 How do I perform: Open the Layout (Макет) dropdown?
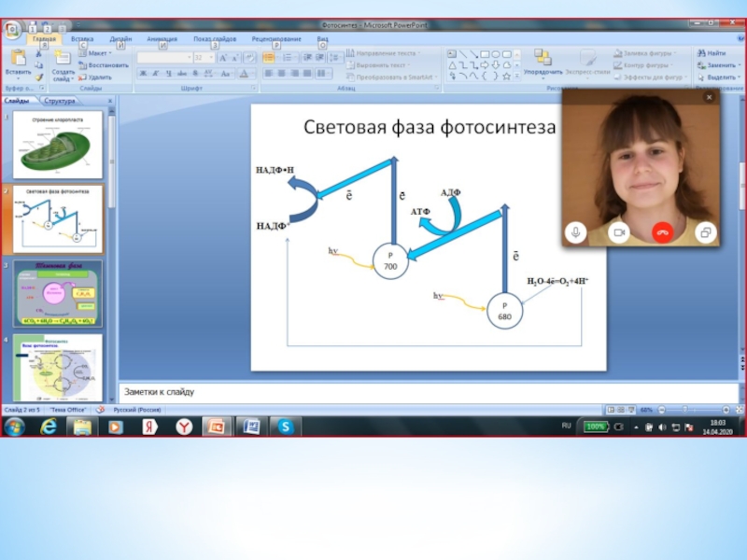point(98,53)
